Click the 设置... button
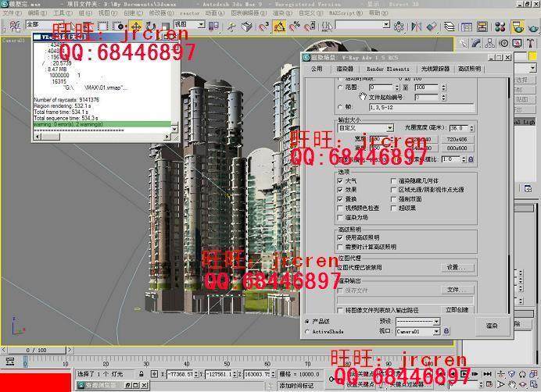This screenshot has height=392, width=541. click(x=456, y=267)
